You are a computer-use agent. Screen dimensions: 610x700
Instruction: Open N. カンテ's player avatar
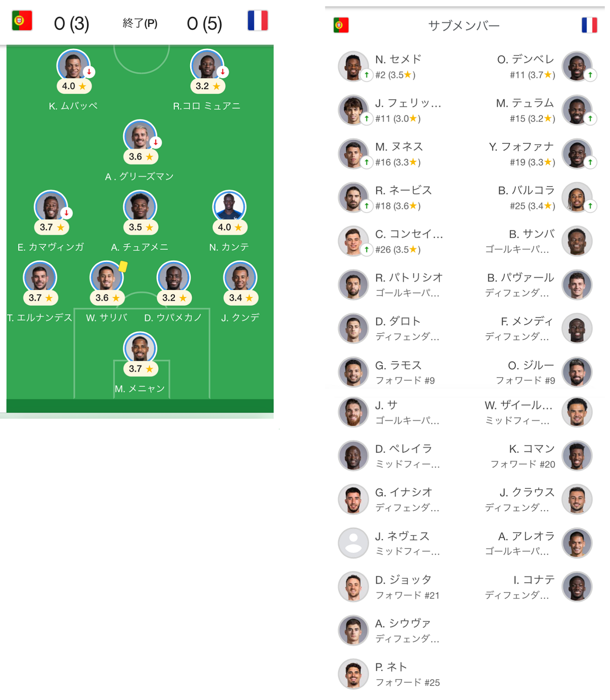pos(229,207)
